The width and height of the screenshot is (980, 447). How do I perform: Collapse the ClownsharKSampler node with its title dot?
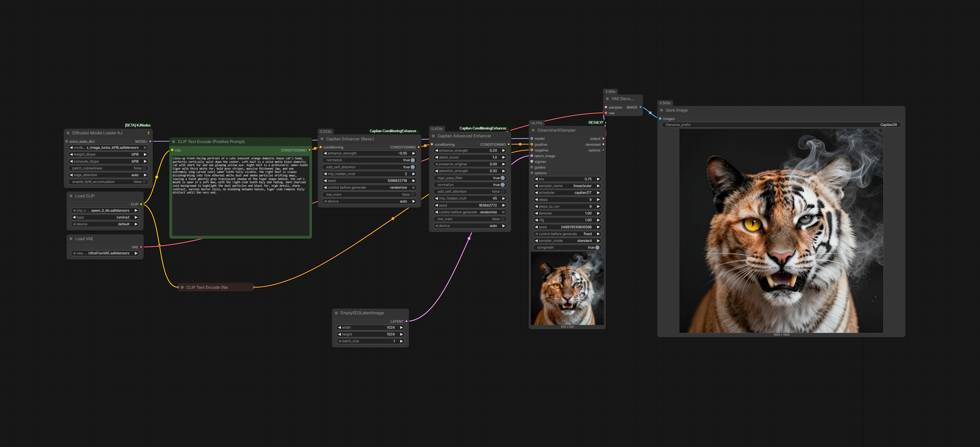533,131
